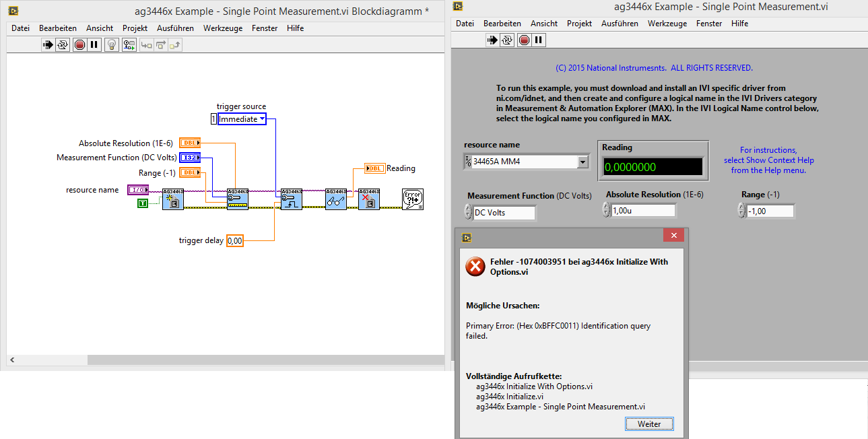Click Run arrow in front panel window
Image resolution: width=868 pixels, height=439 pixels.
tap(493, 40)
